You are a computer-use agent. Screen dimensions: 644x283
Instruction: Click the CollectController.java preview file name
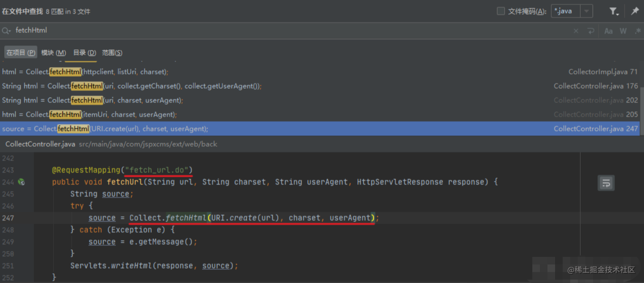pos(40,144)
